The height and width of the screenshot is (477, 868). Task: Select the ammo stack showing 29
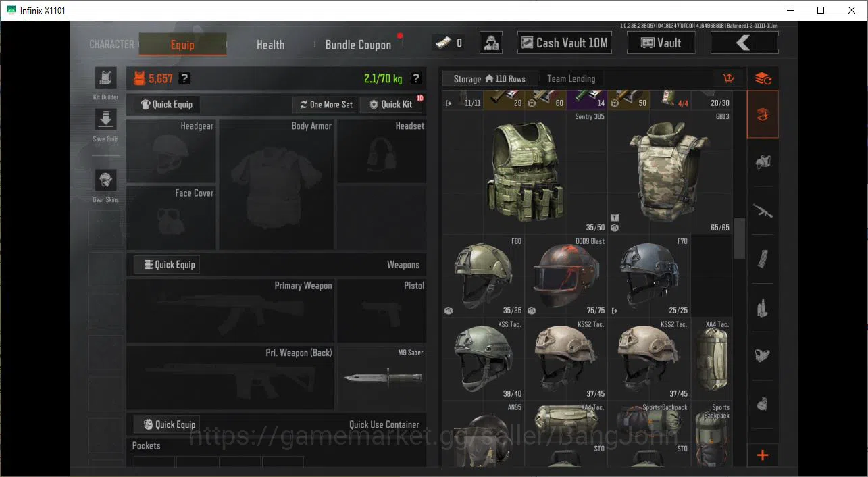click(x=504, y=100)
